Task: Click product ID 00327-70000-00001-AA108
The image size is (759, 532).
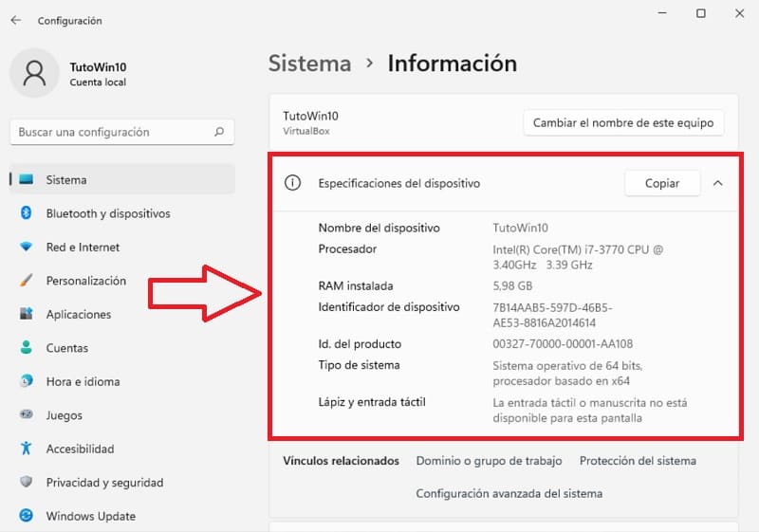Action: pos(563,344)
